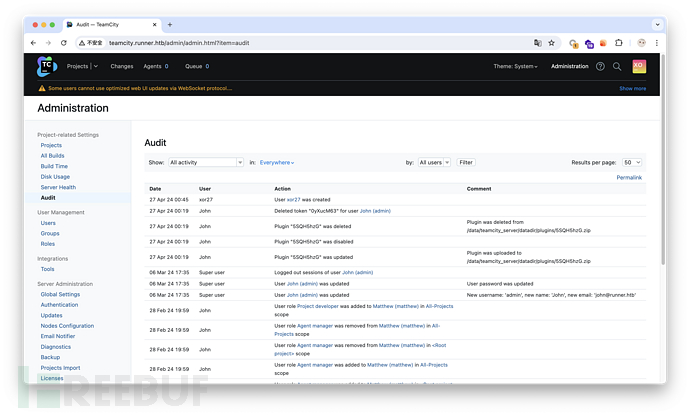Viewport: 690px width, 415px height.
Task: Click the Permalink link
Action: (629, 177)
